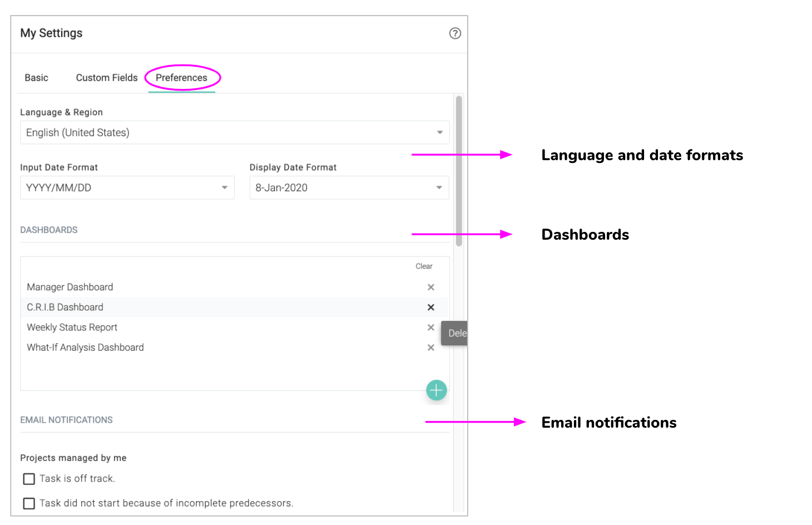The width and height of the screenshot is (812, 525).
Task: Open the Input Date Format dropdown
Action: [127, 188]
